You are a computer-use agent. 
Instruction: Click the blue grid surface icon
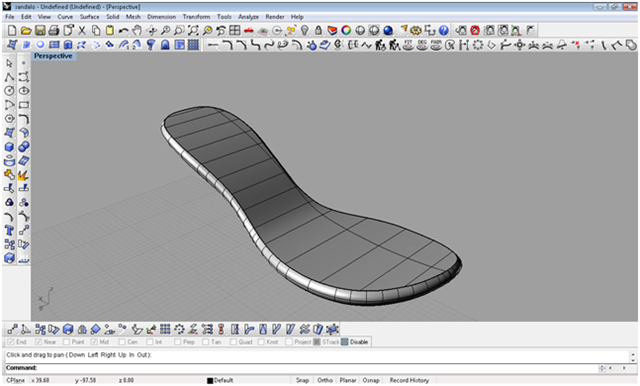point(193,44)
